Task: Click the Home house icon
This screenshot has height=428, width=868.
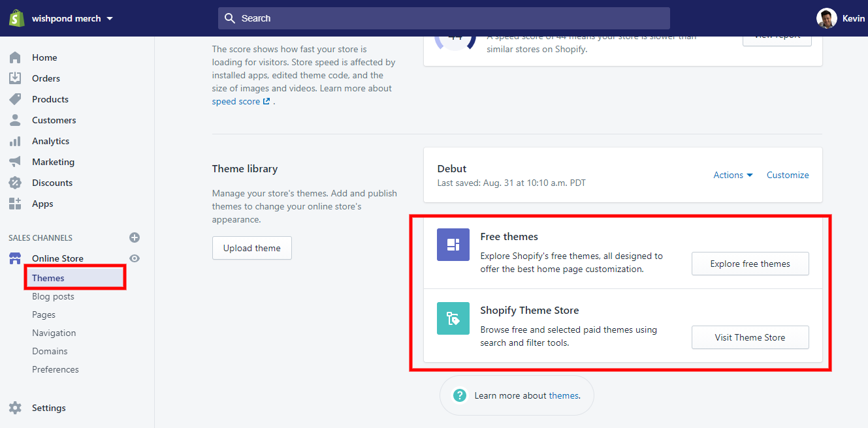Action: [15, 57]
